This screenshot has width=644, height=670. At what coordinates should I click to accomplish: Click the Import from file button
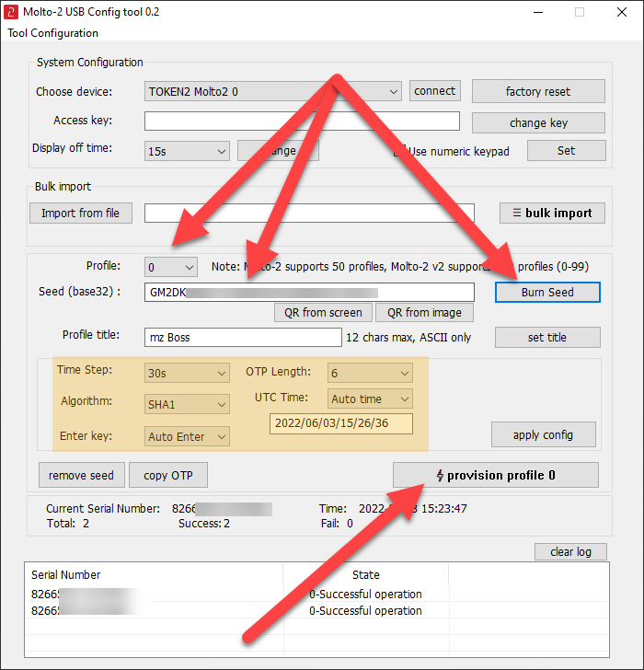pos(80,213)
